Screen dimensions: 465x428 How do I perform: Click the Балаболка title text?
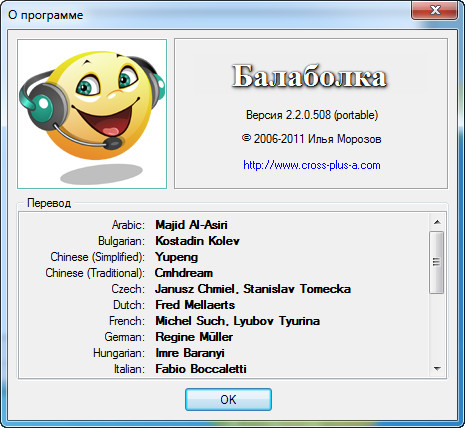(x=309, y=77)
